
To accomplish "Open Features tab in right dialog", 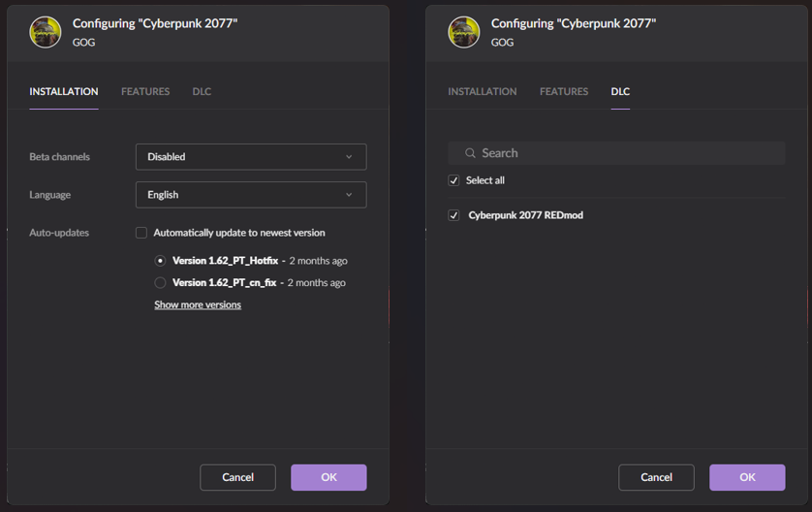I will [564, 92].
